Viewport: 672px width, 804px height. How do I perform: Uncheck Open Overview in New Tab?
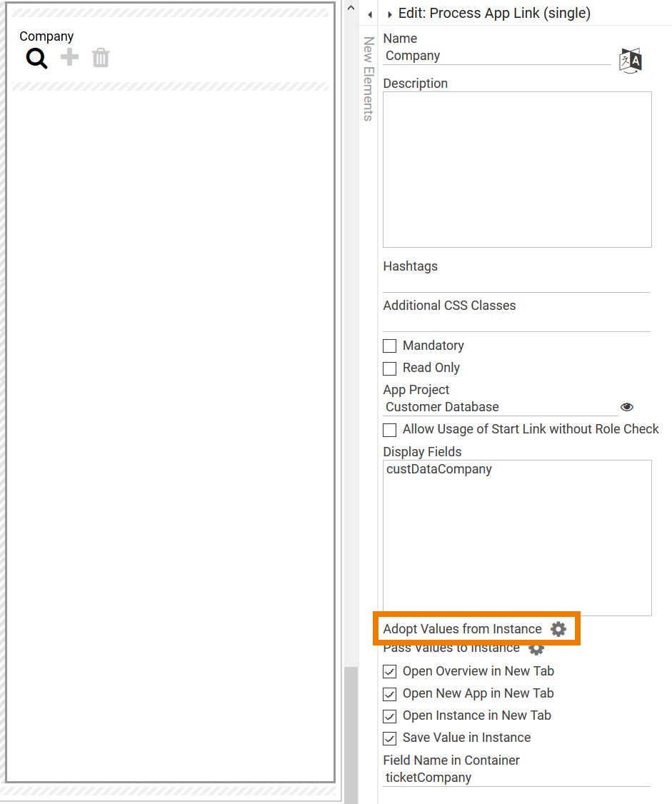click(x=390, y=672)
